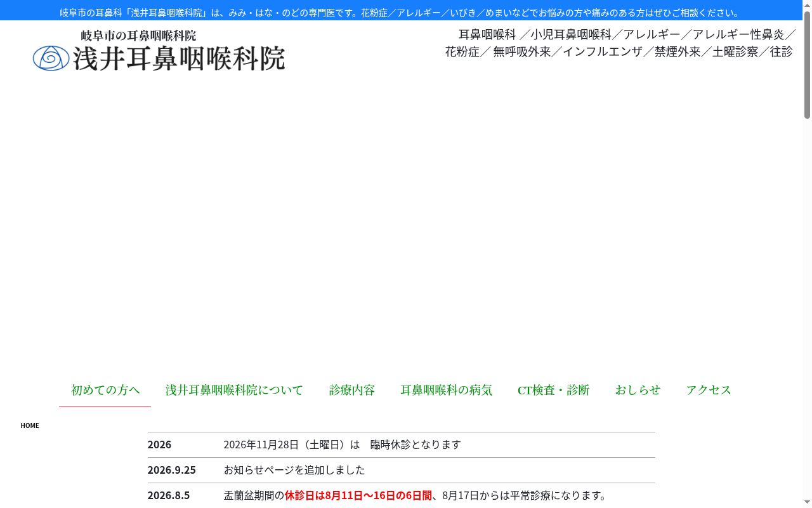The width and height of the screenshot is (812, 508).
Task: Open the CT検査・診断 menu item
Action: tap(554, 390)
